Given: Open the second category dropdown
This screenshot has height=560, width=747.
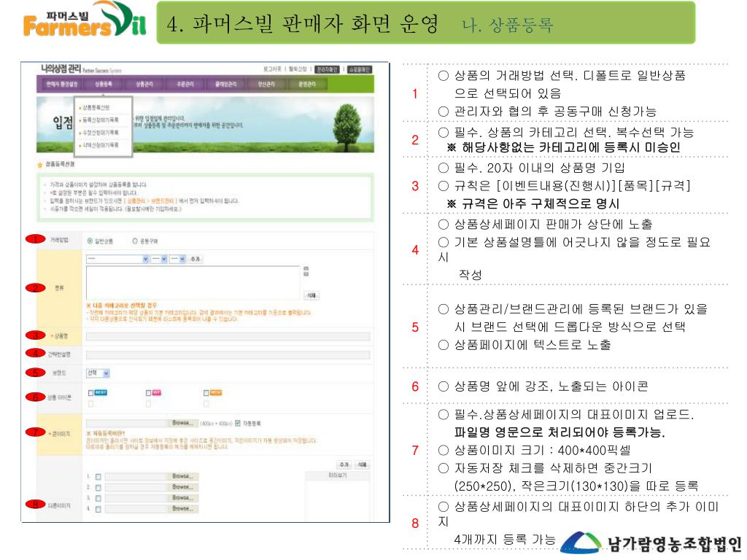Looking at the screenshot, I should pyautogui.click(x=159, y=259).
